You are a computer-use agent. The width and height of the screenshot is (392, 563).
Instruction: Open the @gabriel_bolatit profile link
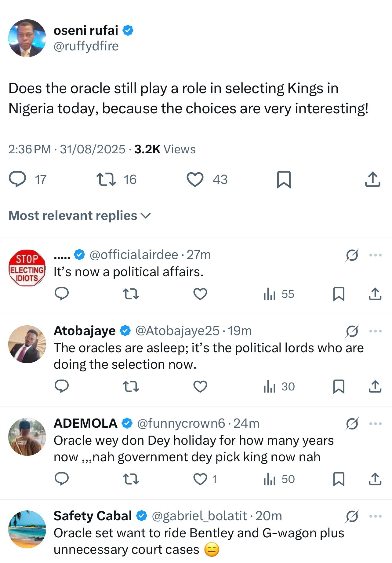(x=199, y=516)
